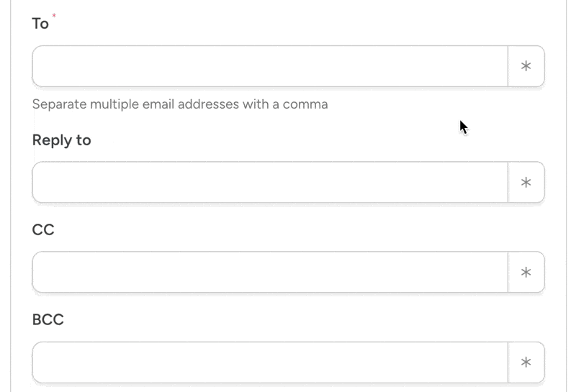Click the asterisk icon beside the CC field
Viewport: 576px width, 392px height.
click(x=526, y=272)
